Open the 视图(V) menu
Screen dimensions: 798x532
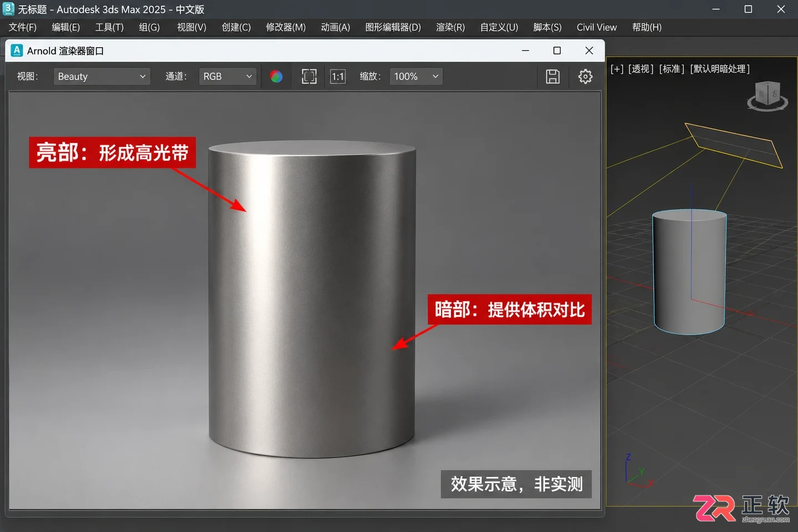tap(192, 27)
